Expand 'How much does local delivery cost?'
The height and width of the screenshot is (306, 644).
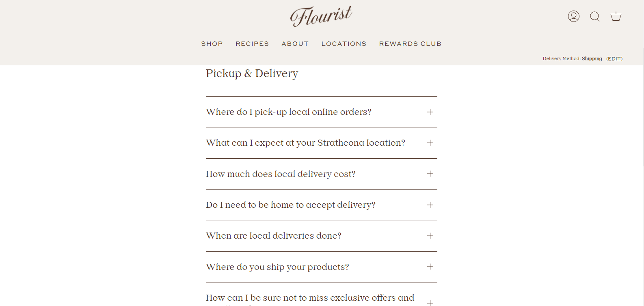click(430, 174)
